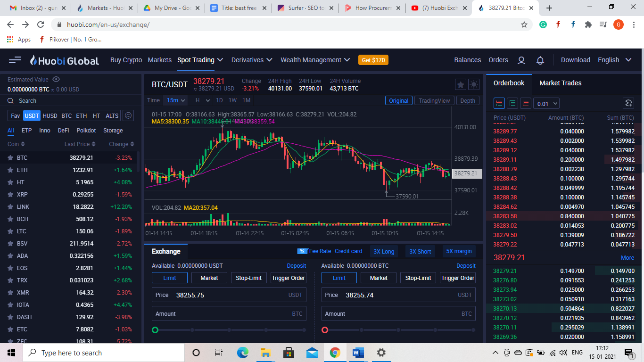Choose Market order type on buy side
This screenshot has height=362, width=644.
click(209, 278)
